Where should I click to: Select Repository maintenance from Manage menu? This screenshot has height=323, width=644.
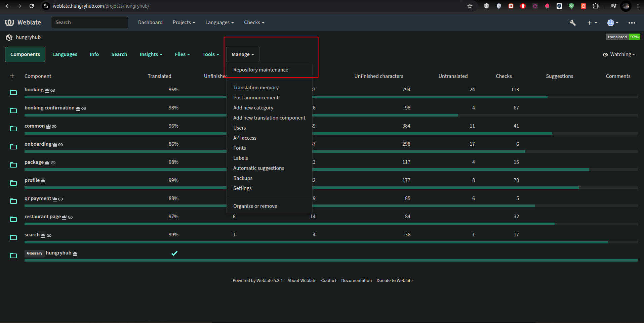click(260, 70)
